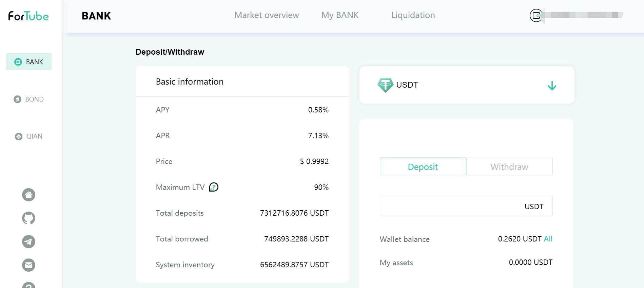Switch to the Withdraw tab

pyautogui.click(x=509, y=167)
